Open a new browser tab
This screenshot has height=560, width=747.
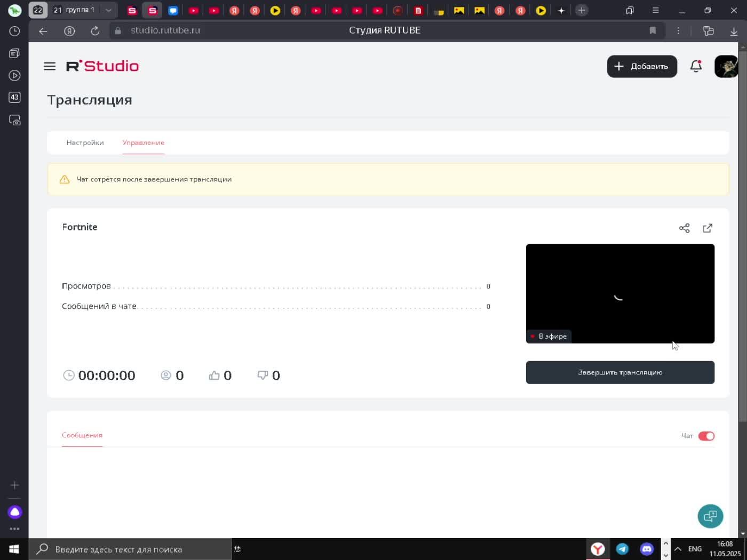coord(582,10)
